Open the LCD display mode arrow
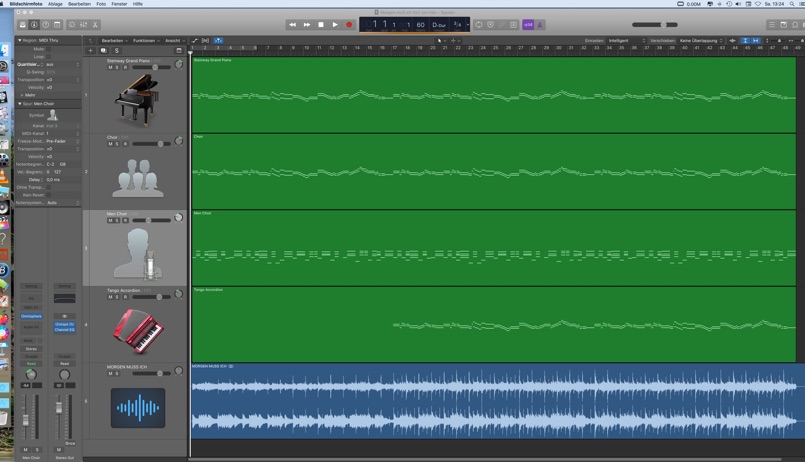The width and height of the screenshot is (805, 462). (468, 25)
